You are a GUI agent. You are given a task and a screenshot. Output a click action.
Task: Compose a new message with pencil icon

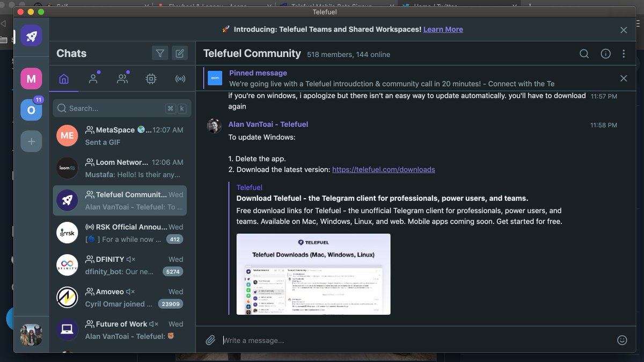point(180,53)
